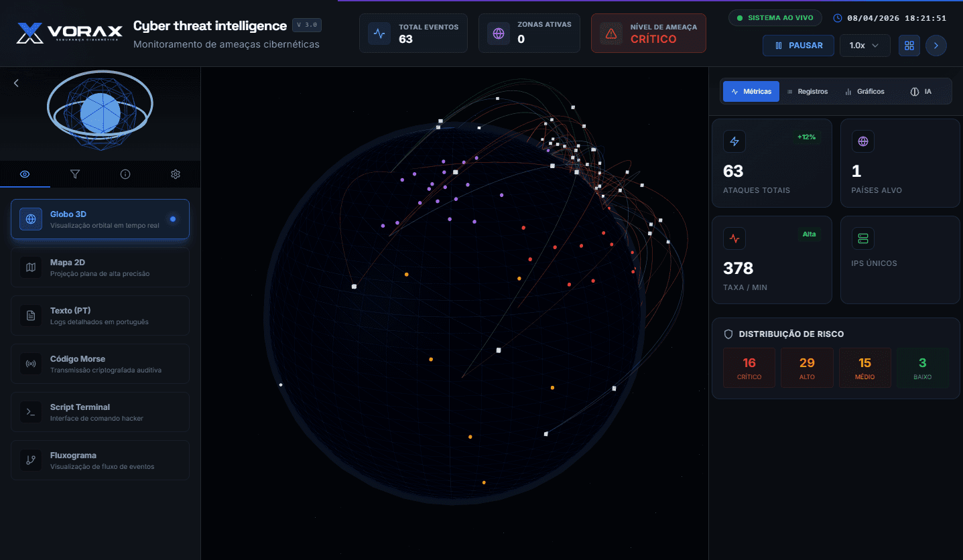
Task: Click the 378 Taxa / Min value
Action: tap(739, 269)
